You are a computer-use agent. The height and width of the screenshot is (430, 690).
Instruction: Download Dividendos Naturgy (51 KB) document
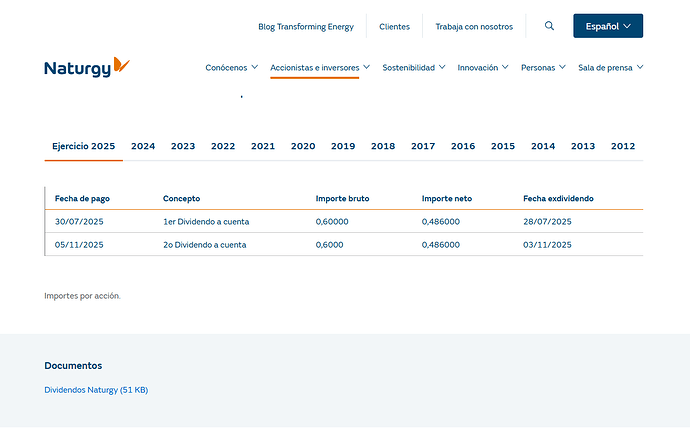click(x=96, y=390)
